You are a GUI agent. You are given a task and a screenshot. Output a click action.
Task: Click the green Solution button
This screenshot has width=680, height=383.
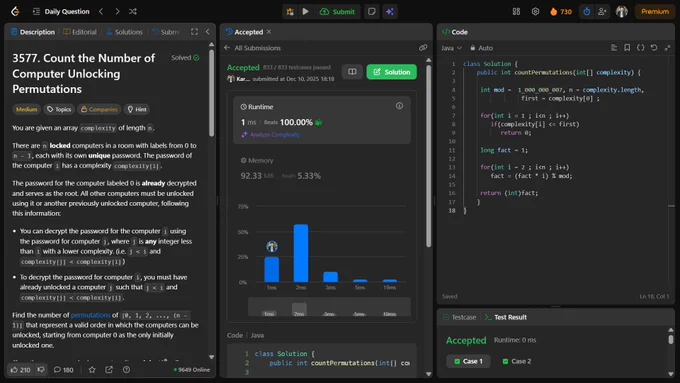[x=392, y=72]
